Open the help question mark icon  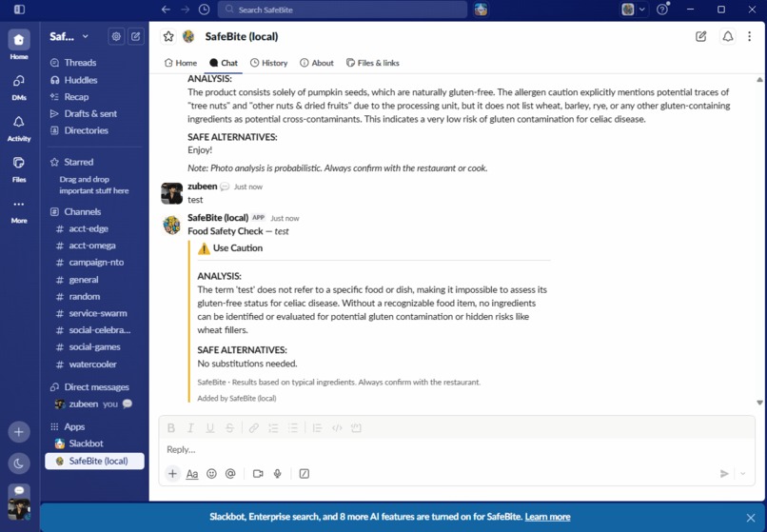[662, 10]
